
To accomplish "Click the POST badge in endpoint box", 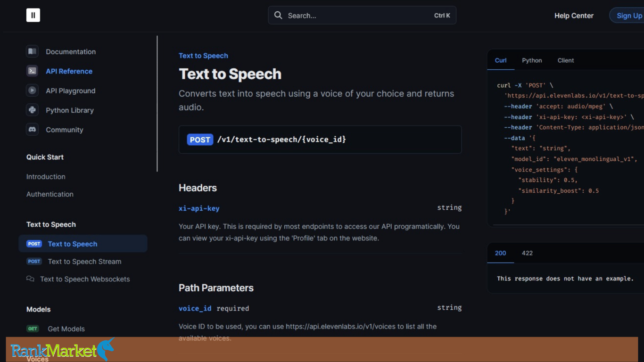I will point(200,140).
